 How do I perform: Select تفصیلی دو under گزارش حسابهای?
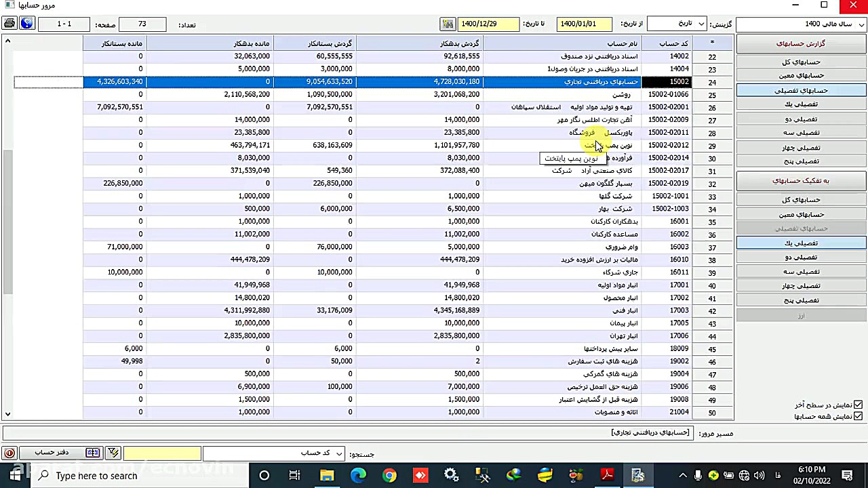pos(801,119)
